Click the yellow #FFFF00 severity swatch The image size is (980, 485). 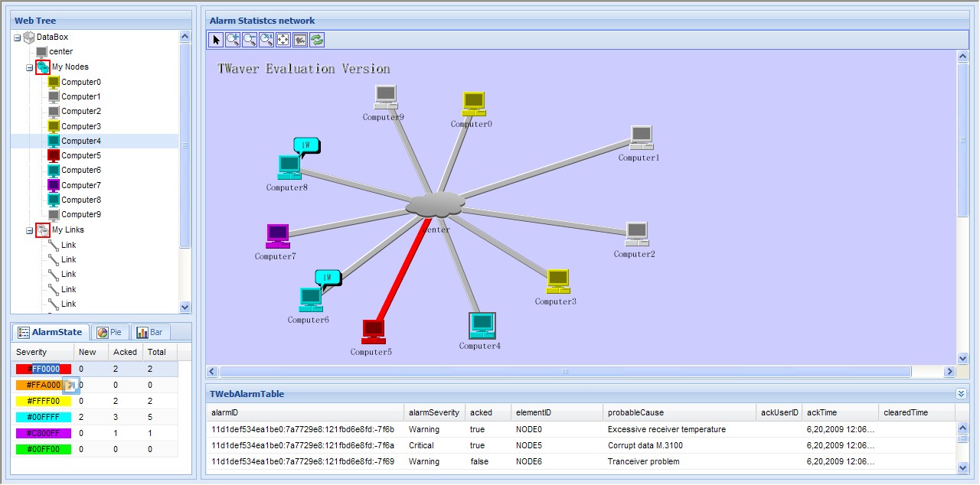click(x=43, y=402)
